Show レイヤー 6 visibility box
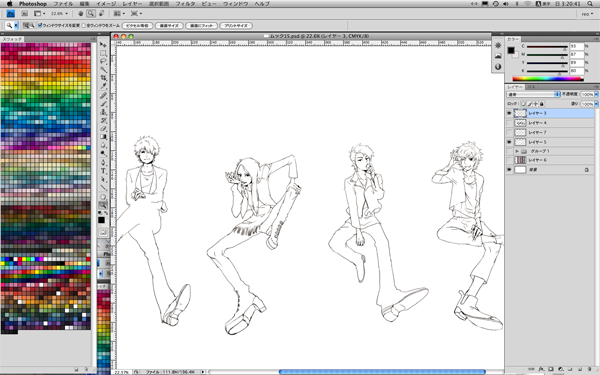 [x=509, y=160]
